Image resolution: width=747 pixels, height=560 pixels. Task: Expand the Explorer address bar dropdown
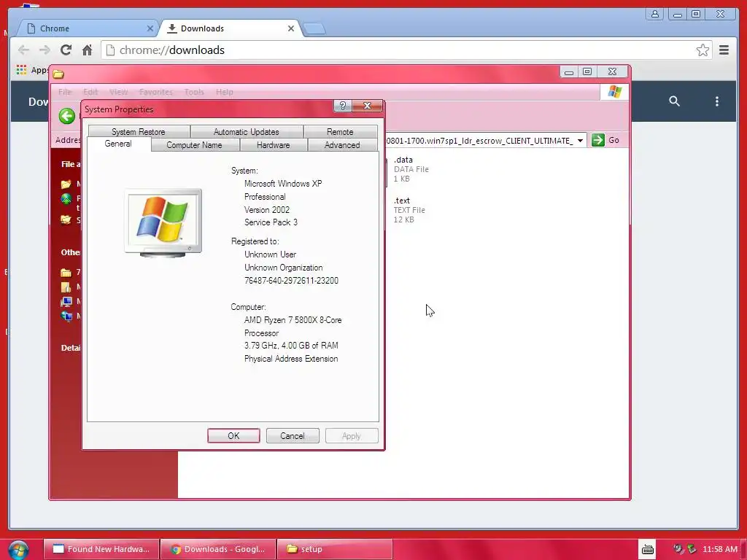[x=580, y=141]
